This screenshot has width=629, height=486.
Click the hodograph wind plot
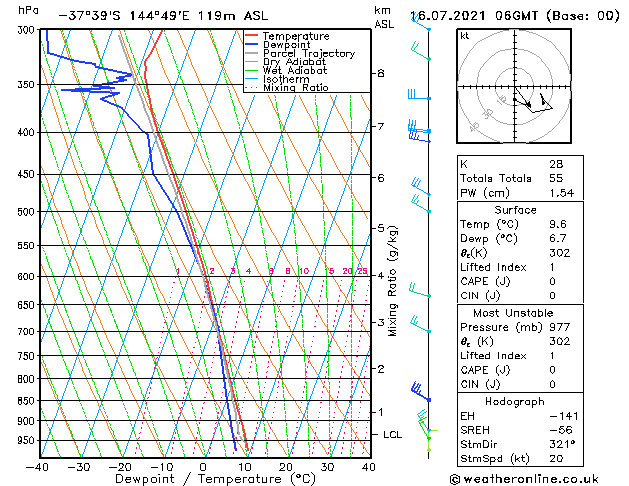pos(514,86)
